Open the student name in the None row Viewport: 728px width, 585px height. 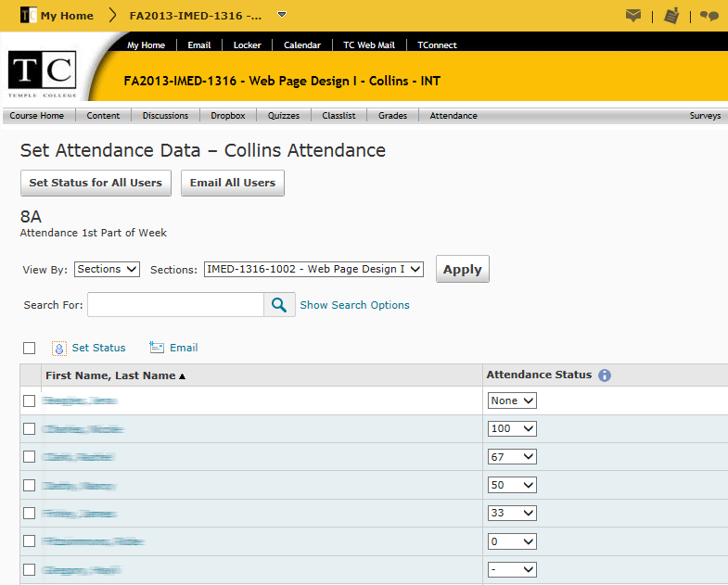pyautogui.click(x=80, y=401)
